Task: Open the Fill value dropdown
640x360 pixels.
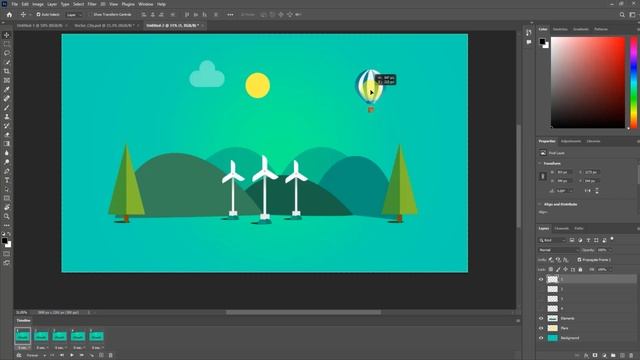Action: [611, 269]
